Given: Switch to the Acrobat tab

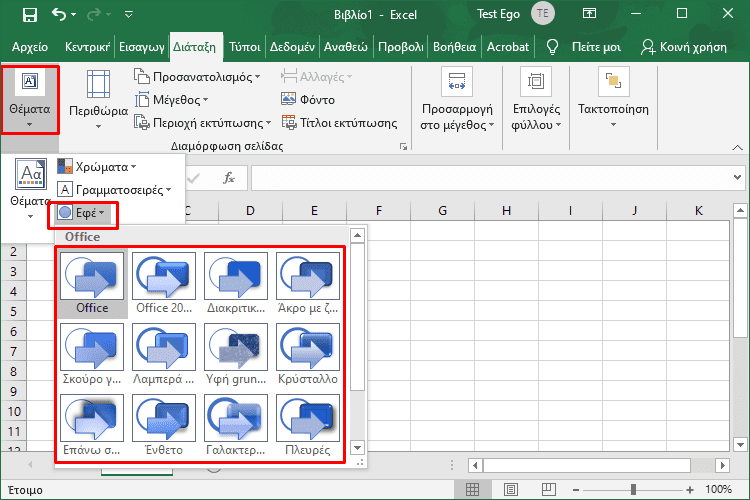Looking at the screenshot, I should coord(508,47).
